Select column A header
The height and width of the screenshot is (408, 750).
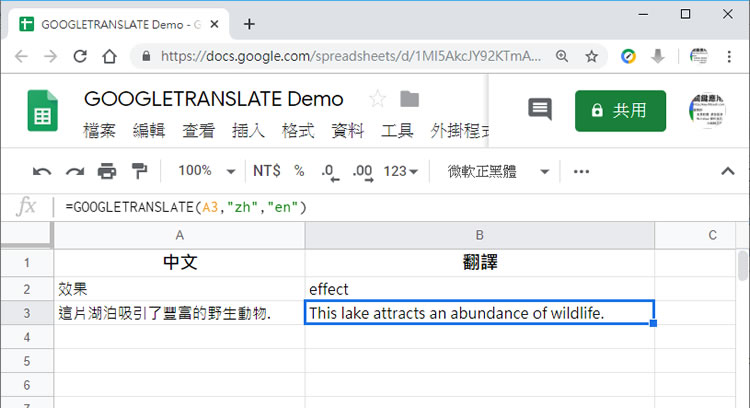[x=179, y=235]
